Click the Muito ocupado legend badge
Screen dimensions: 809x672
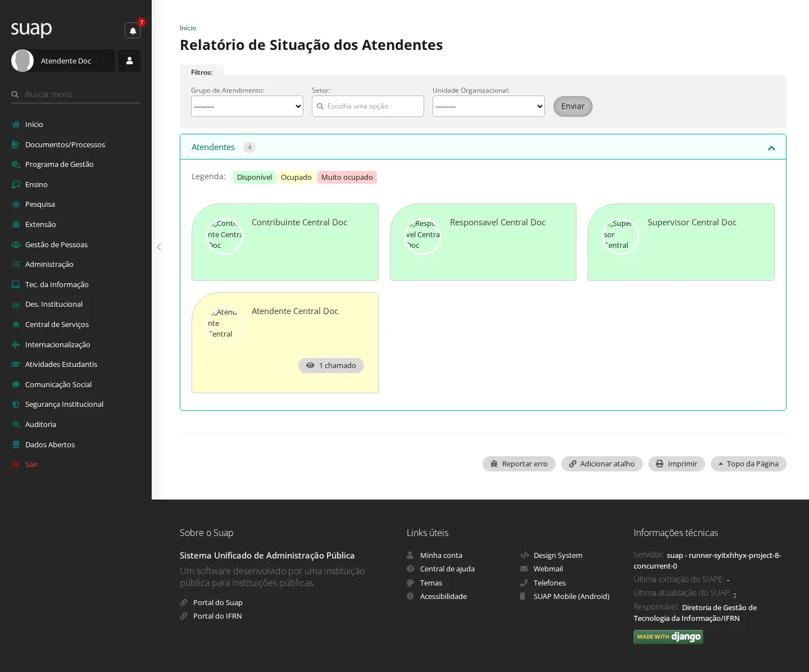347,177
